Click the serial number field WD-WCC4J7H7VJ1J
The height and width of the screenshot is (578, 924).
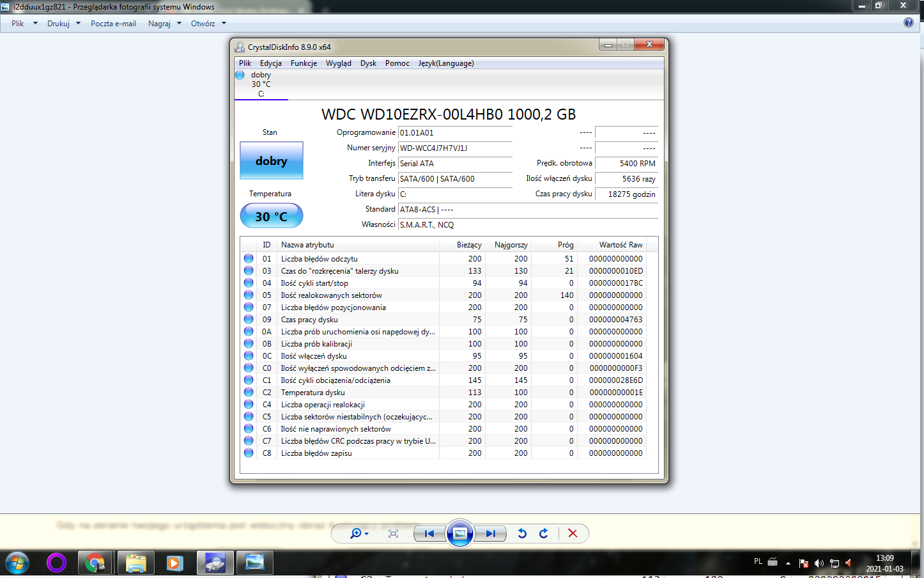tap(455, 148)
